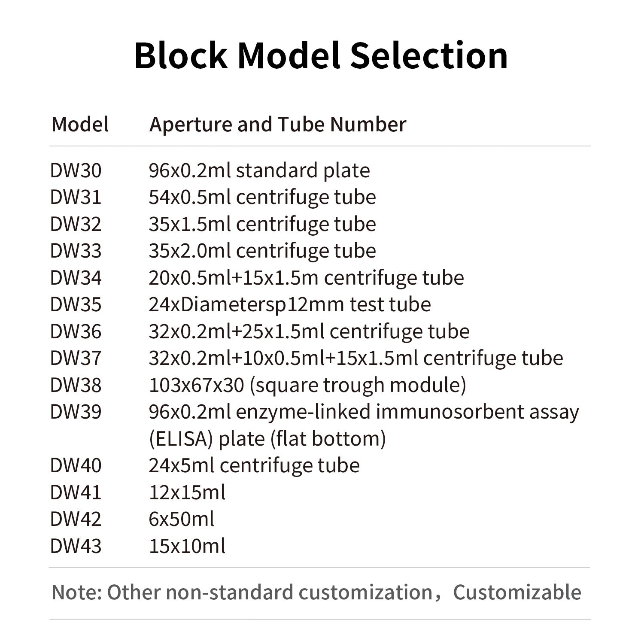This screenshot has height=644, width=644.
Task: Click the 24xDiametersp12mm test tube entry
Action: pos(290,304)
